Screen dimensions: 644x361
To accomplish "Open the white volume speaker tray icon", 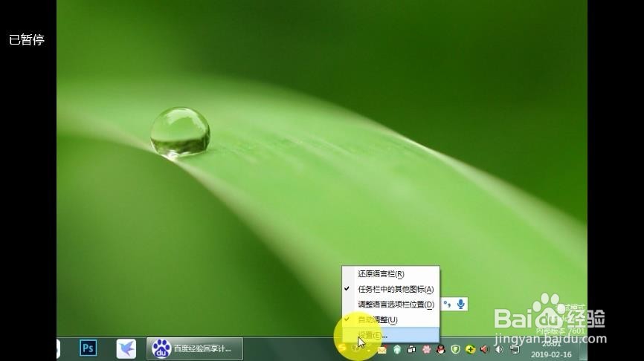I will pos(500,350).
